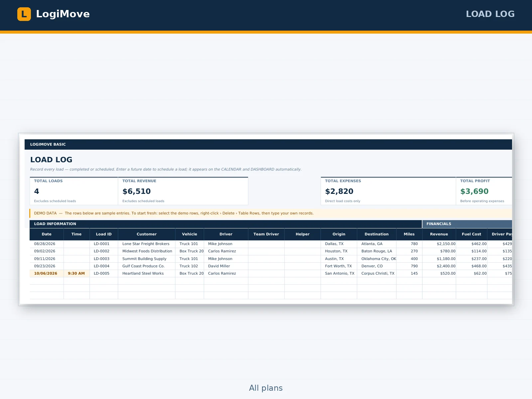This screenshot has height=399, width=532.
Task: Select the Vehicle column header
Action: pyautogui.click(x=190, y=234)
